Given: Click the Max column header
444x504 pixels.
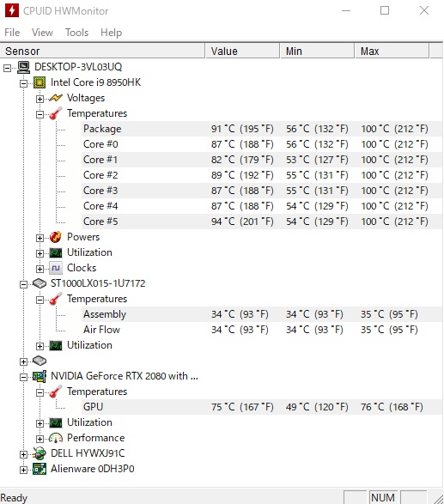Looking at the screenshot, I should (x=392, y=52).
